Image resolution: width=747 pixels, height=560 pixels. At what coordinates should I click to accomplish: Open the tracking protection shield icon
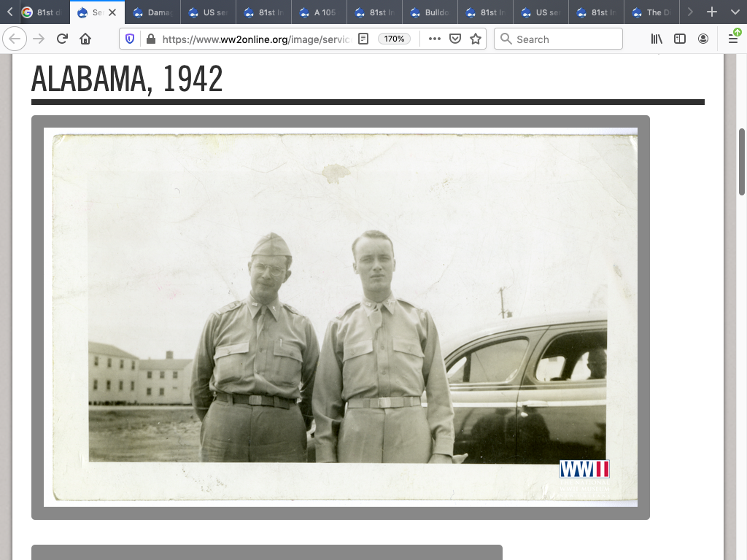click(131, 39)
